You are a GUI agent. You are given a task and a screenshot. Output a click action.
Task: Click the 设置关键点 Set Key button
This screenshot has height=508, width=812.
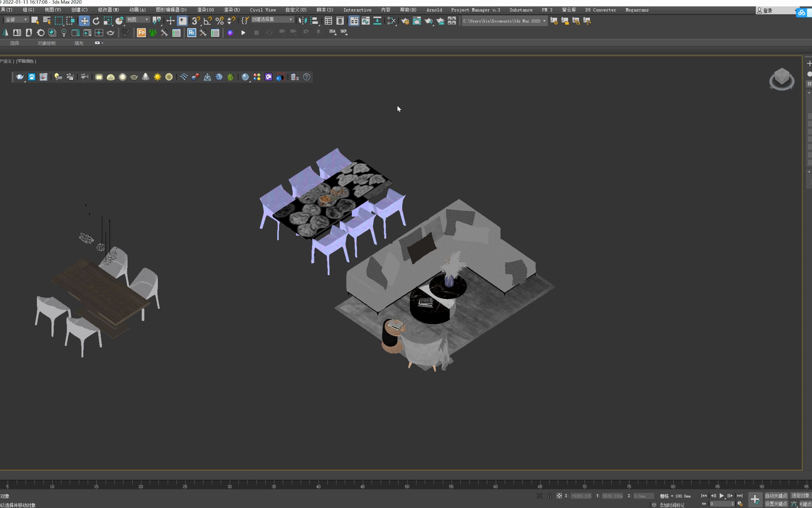pyautogui.click(x=776, y=504)
